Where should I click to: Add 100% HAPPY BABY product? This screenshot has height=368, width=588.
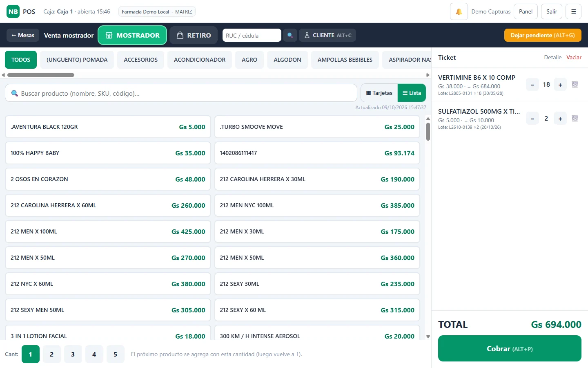click(108, 153)
